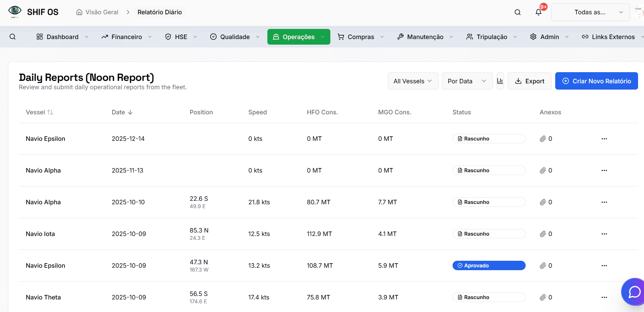
Task: Open the notifications bell icon
Action: [538, 12]
